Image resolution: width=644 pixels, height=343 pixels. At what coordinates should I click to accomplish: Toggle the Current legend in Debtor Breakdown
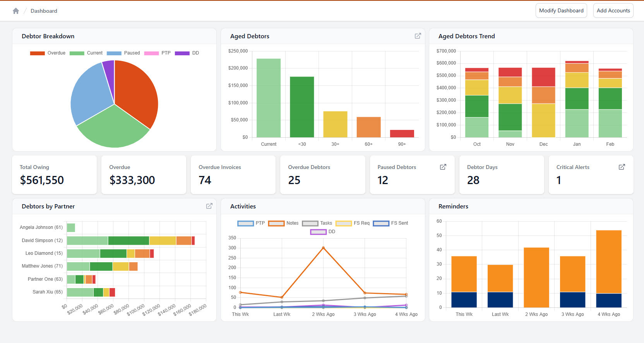(86, 53)
